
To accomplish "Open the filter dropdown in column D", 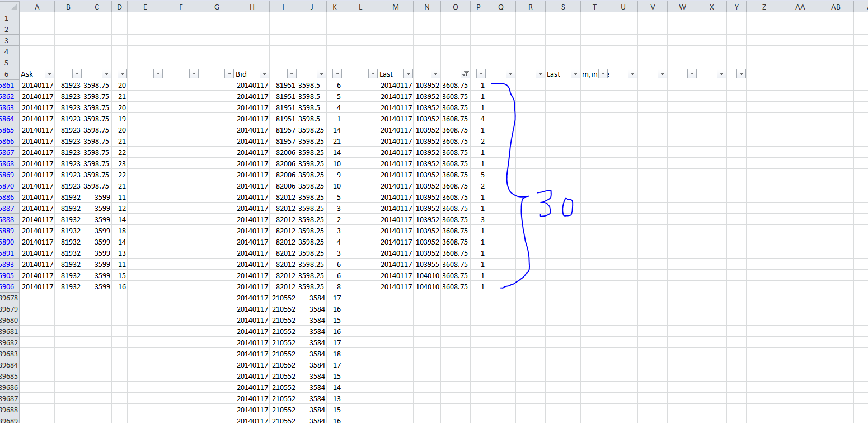I will pyautogui.click(x=122, y=74).
